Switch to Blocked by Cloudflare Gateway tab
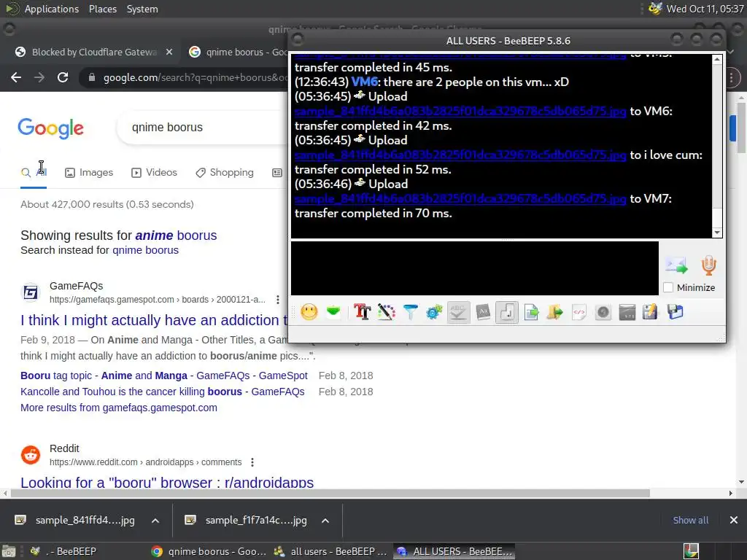The width and height of the screenshot is (747, 560). [x=93, y=52]
